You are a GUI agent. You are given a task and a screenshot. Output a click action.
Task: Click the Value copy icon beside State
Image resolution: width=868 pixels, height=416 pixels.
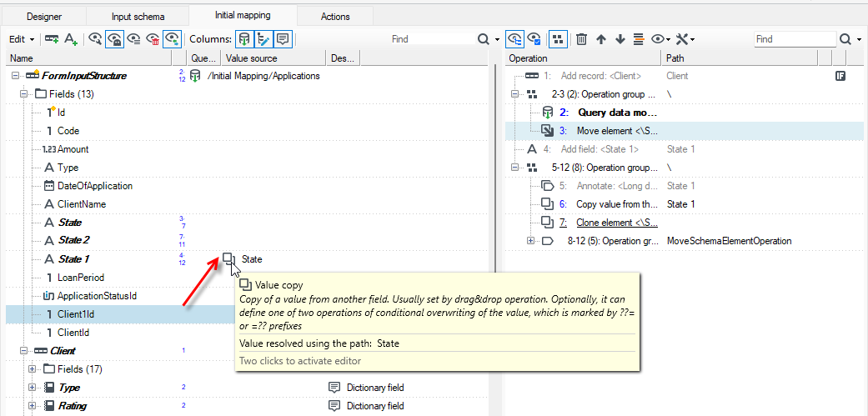pos(228,259)
